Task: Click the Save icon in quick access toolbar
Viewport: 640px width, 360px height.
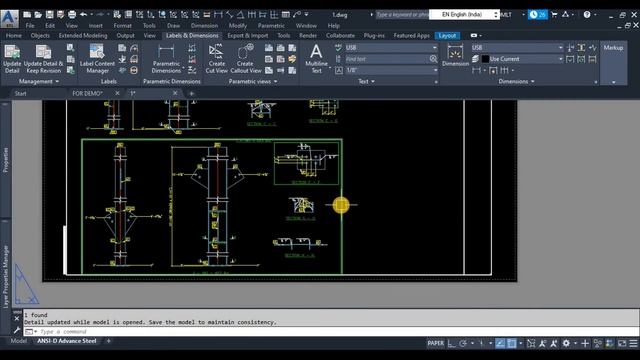Action: pyautogui.click(x=49, y=15)
